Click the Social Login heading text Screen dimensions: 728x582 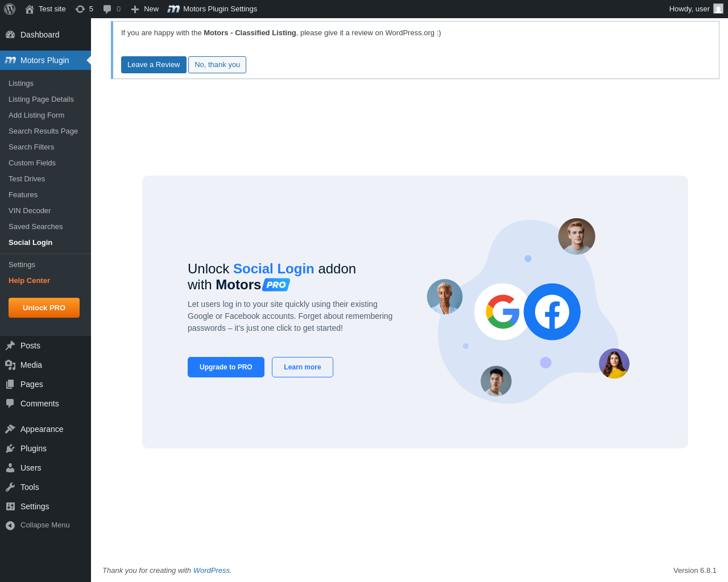click(x=274, y=269)
